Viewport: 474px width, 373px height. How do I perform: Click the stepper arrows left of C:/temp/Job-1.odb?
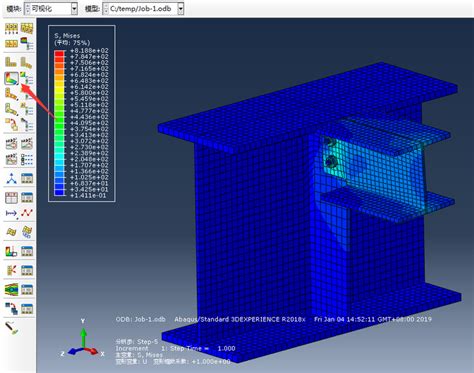coord(106,8)
